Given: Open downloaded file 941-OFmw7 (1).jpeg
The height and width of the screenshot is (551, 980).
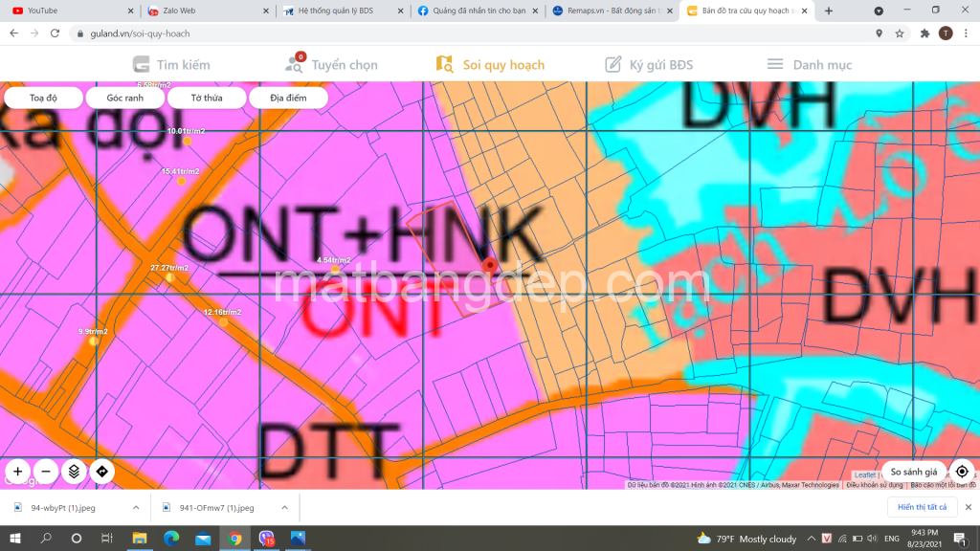Looking at the screenshot, I should pos(216,507).
